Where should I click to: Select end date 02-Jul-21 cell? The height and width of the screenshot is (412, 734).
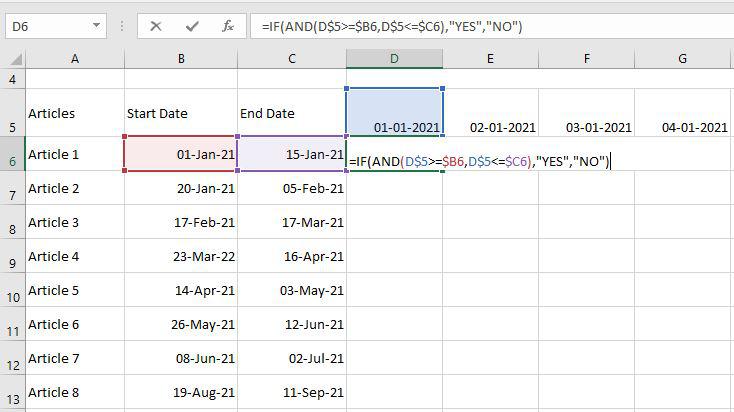[292, 358]
